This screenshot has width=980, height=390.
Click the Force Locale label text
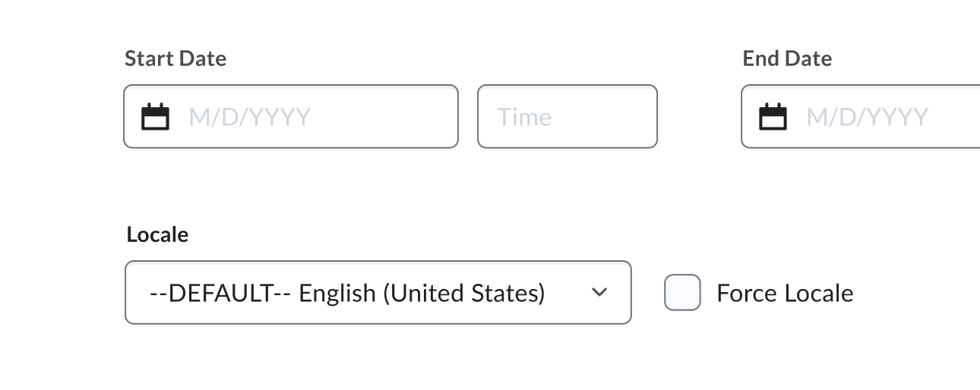pos(785,293)
